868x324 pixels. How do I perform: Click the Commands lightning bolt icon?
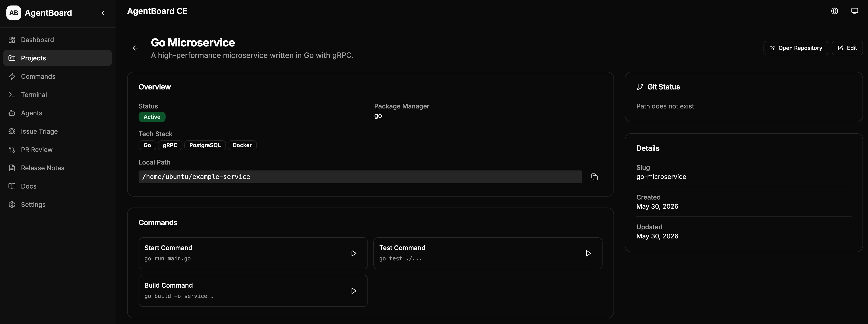coord(12,76)
